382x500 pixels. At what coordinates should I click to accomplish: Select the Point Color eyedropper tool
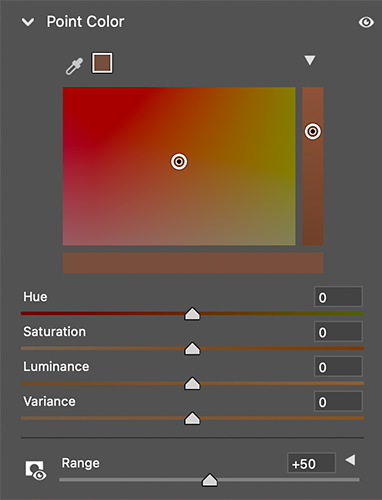tap(74, 66)
